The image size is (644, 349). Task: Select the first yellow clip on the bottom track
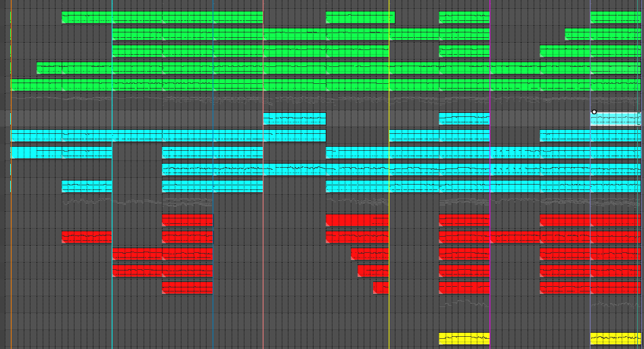point(464,338)
